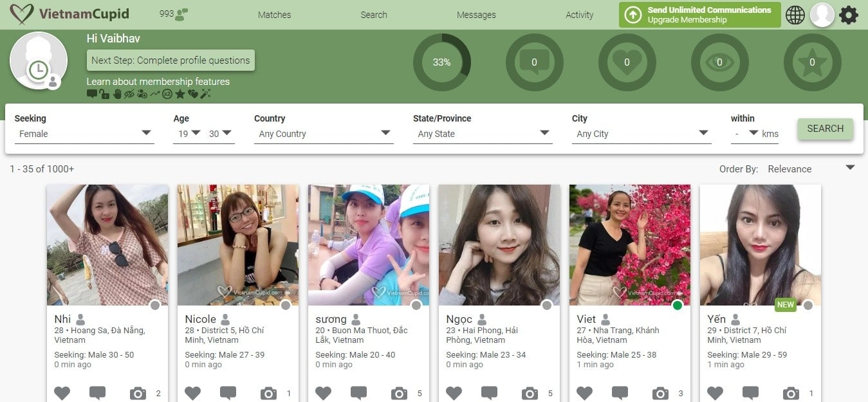868x402 pixels.
Task: Click your profile photo placeholder
Action: (38, 60)
